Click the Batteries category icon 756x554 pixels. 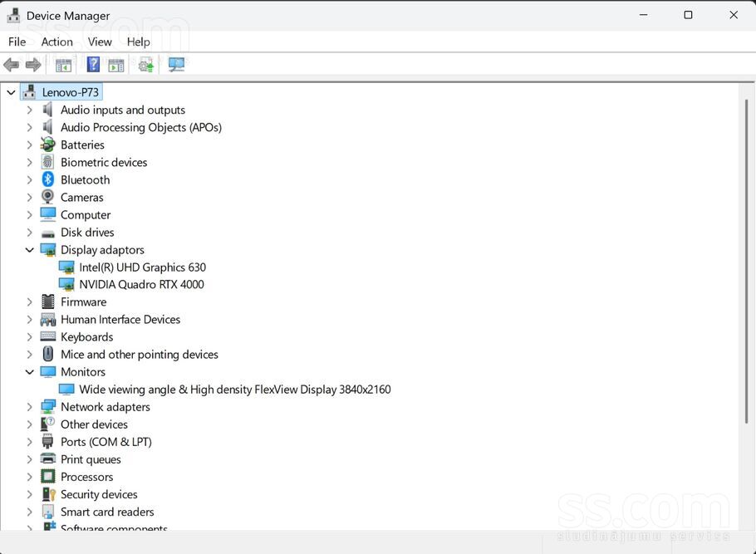pos(47,145)
